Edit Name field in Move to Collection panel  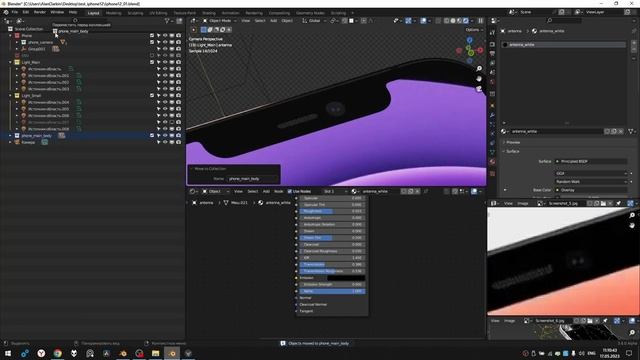coord(252,179)
